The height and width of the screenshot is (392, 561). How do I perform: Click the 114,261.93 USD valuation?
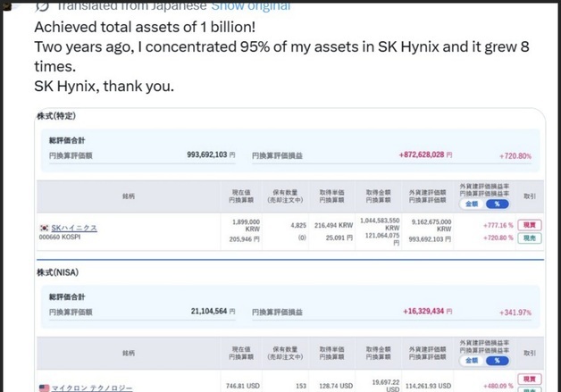point(428,386)
